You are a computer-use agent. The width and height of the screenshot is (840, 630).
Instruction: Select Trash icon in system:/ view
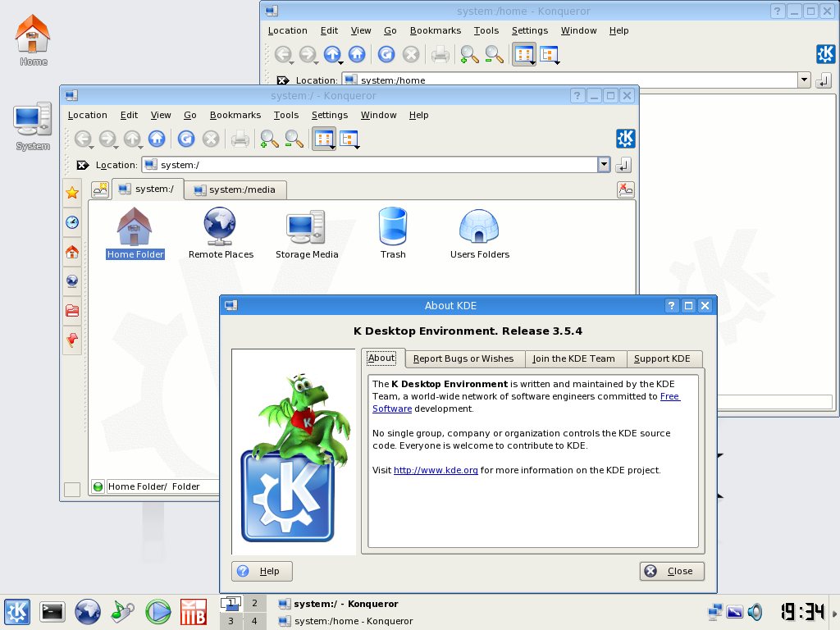(393, 233)
